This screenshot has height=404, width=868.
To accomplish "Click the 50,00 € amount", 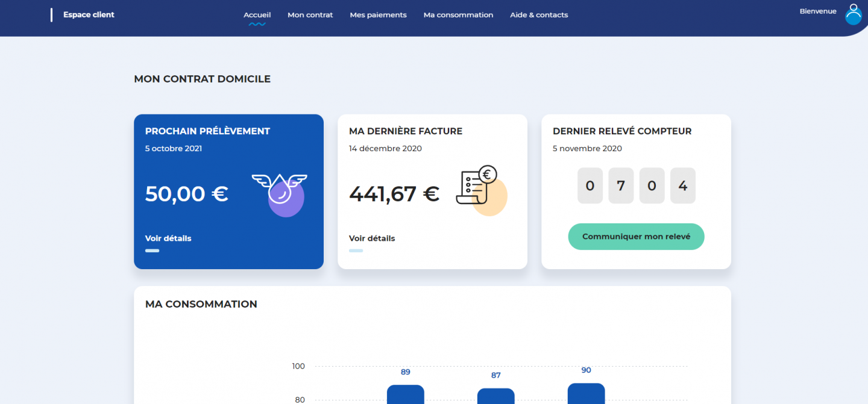I will pos(186,194).
